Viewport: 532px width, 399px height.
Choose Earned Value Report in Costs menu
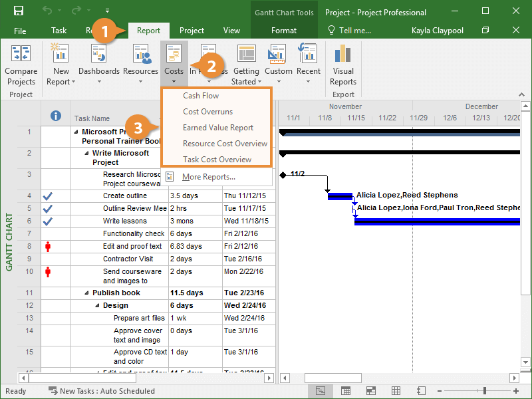click(218, 128)
